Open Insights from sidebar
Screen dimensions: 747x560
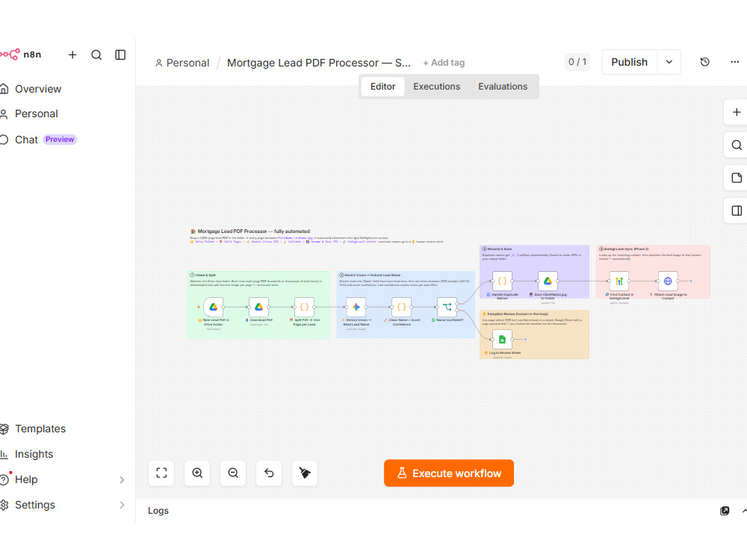27,454
